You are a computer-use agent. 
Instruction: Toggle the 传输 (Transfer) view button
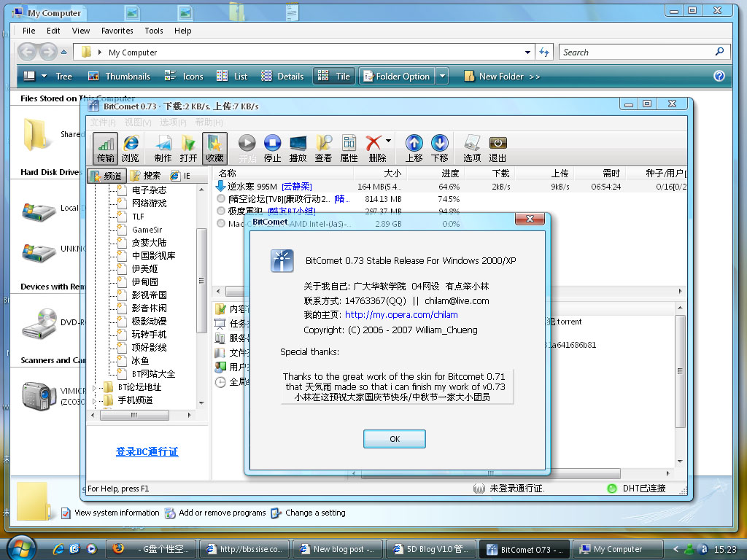[106, 148]
